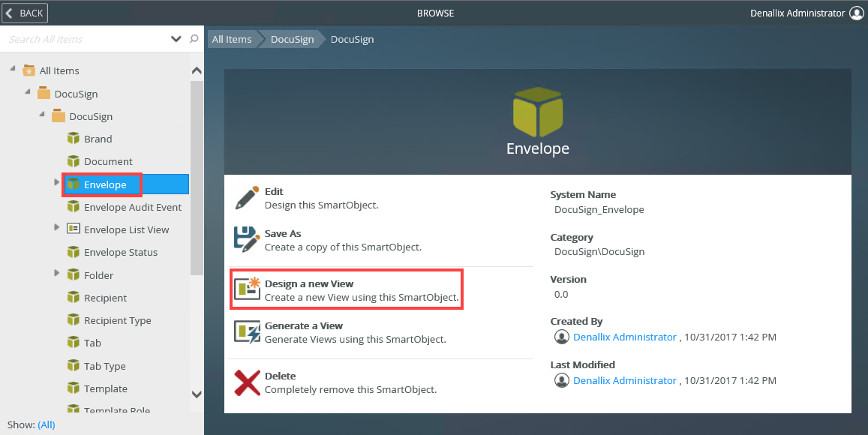The image size is (868, 435).
Task: Expand the Envelope tree node
Action: pos(57,182)
